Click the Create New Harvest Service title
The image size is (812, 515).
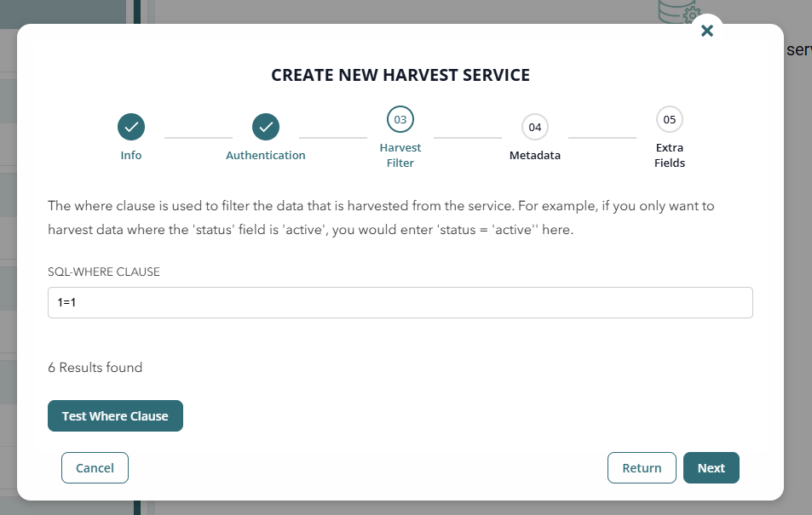tap(400, 75)
